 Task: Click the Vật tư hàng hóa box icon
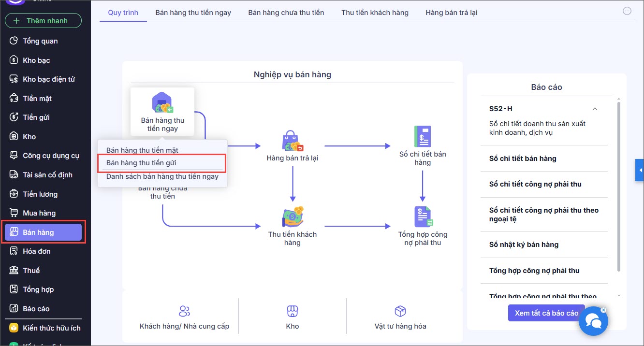[400, 311]
